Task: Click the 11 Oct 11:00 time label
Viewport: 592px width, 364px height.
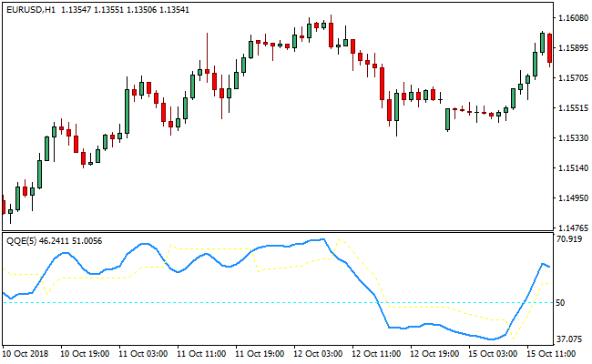Action: tap(201, 354)
